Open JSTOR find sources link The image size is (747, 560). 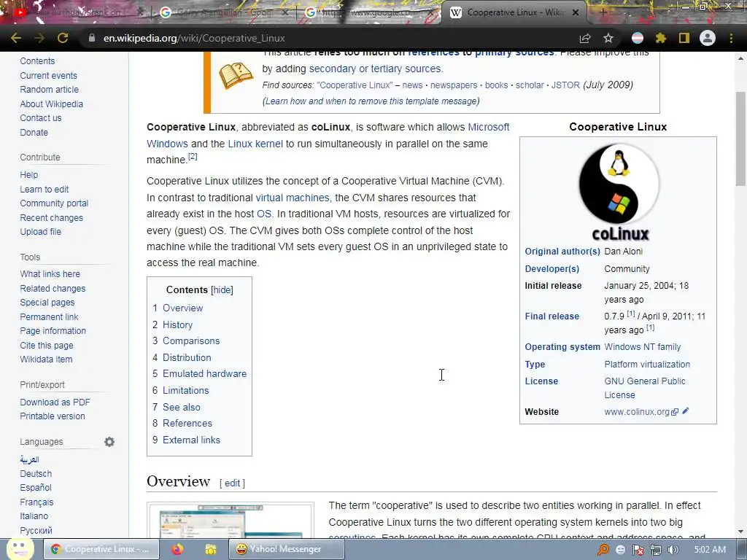(565, 85)
